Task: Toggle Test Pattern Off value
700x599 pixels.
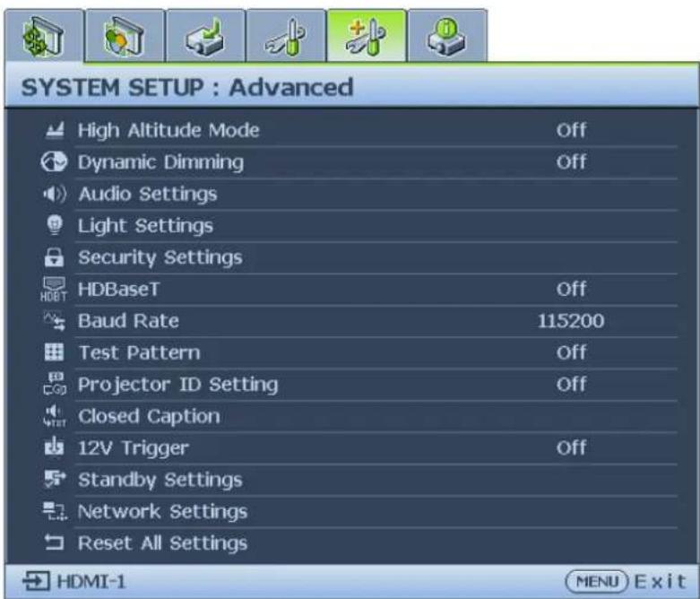Action: [x=571, y=352]
